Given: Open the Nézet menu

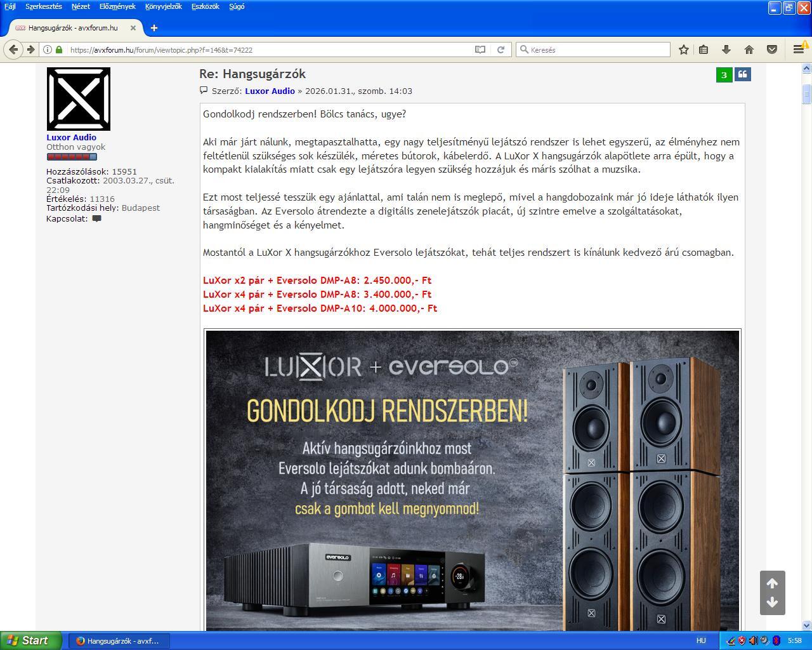Looking at the screenshot, I should 81,6.
